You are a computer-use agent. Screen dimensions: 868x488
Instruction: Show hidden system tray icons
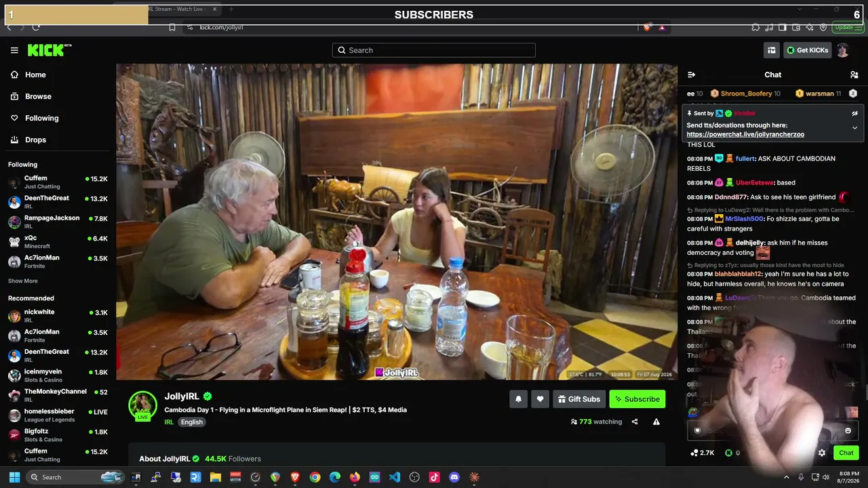[x=787, y=477]
